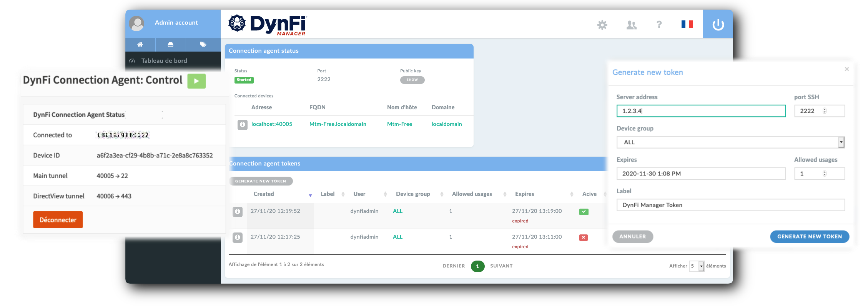Open the settings gear in header
The image size is (868, 306).
pyautogui.click(x=602, y=25)
